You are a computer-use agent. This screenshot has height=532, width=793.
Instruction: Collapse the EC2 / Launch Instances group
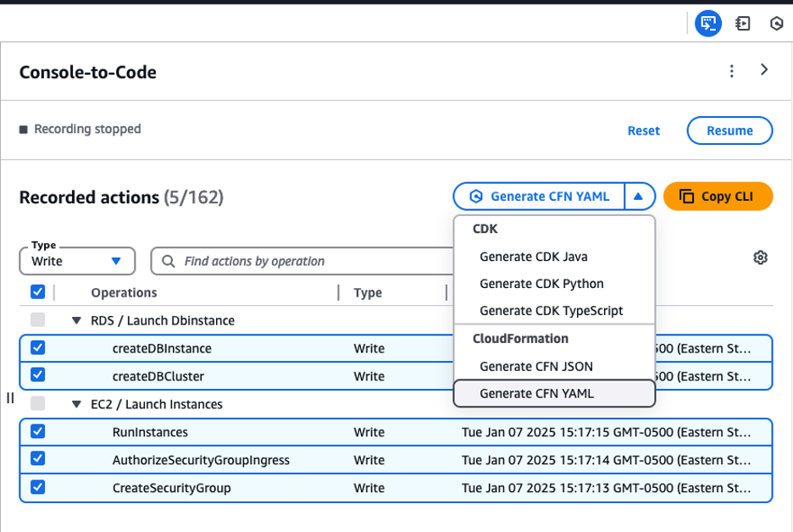[x=77, y=404]
